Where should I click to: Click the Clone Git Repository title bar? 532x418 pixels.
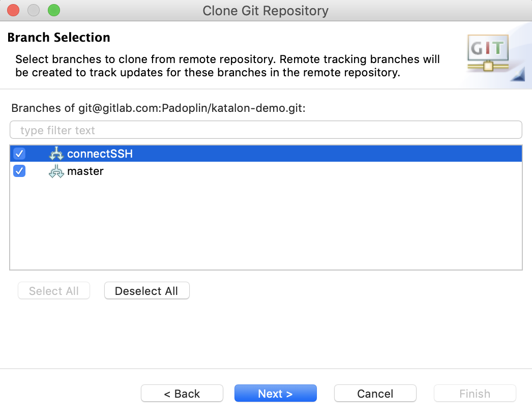pos(265,10)
